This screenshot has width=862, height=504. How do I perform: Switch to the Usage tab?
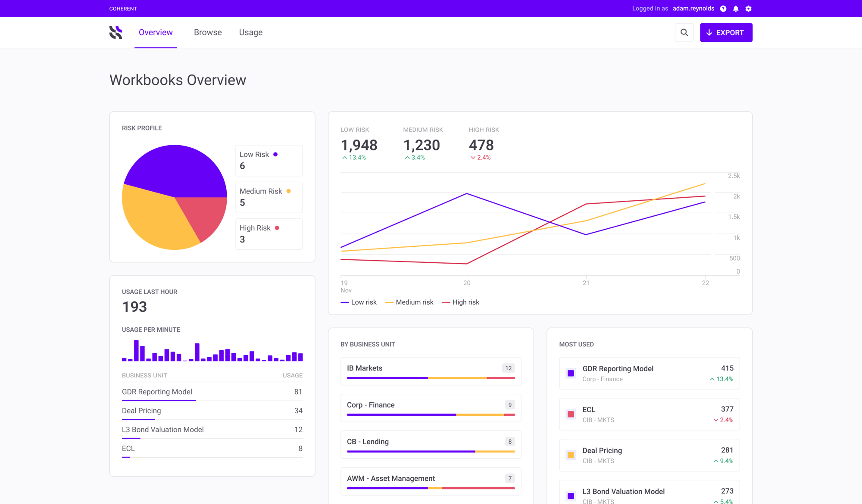[x=251, y=32]
